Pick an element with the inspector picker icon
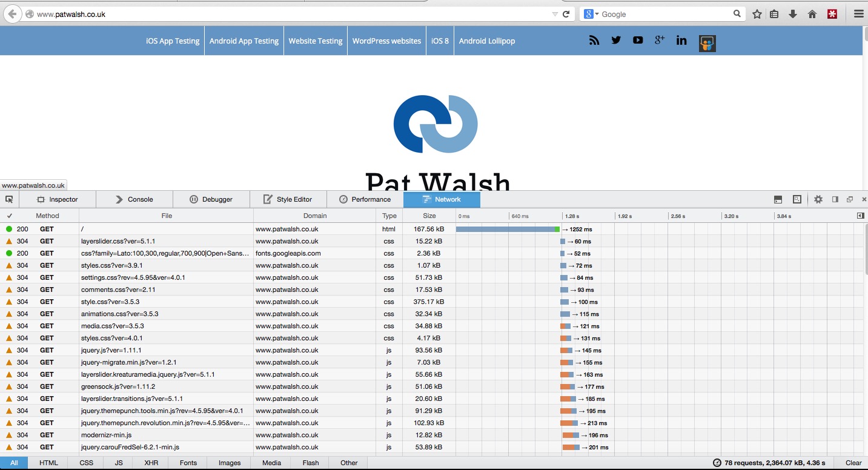Screen dimensions: 868x470 click(9, 199)
